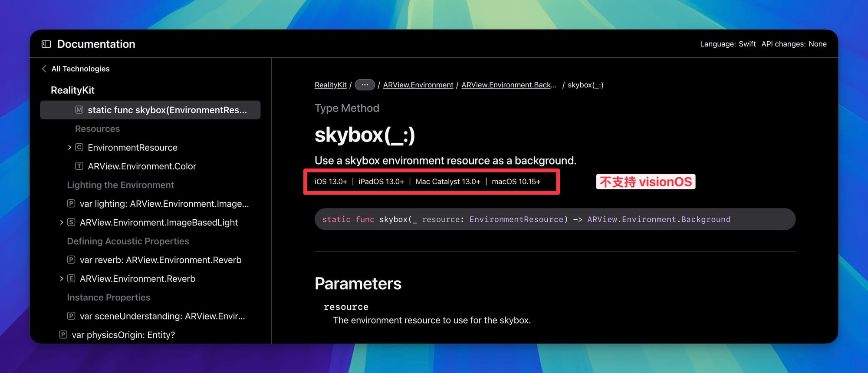Expand the EnvironmentResource tree item
The width and height of the screenshot is (868, 373).
point(69,148)
